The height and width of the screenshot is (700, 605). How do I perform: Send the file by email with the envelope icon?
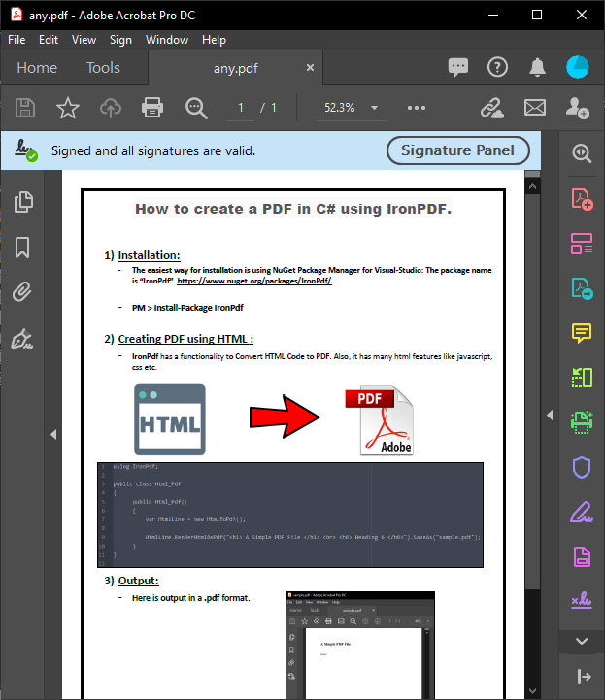(x=535, y=108)
